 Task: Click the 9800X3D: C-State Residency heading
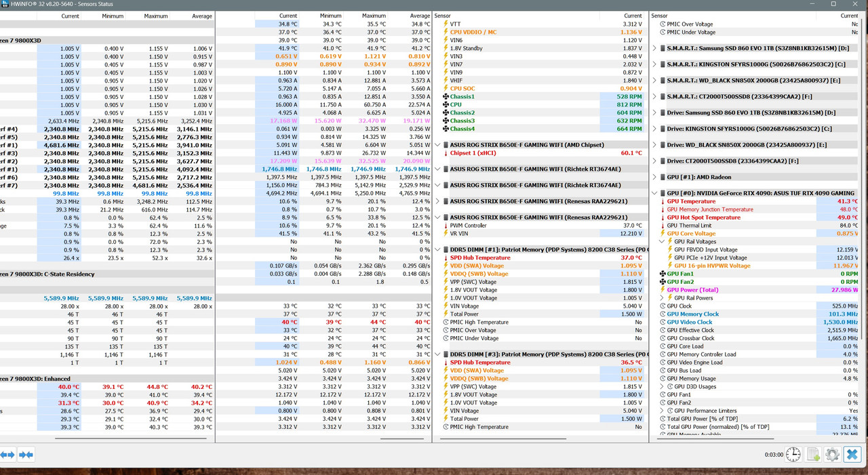tap(47, 274)
